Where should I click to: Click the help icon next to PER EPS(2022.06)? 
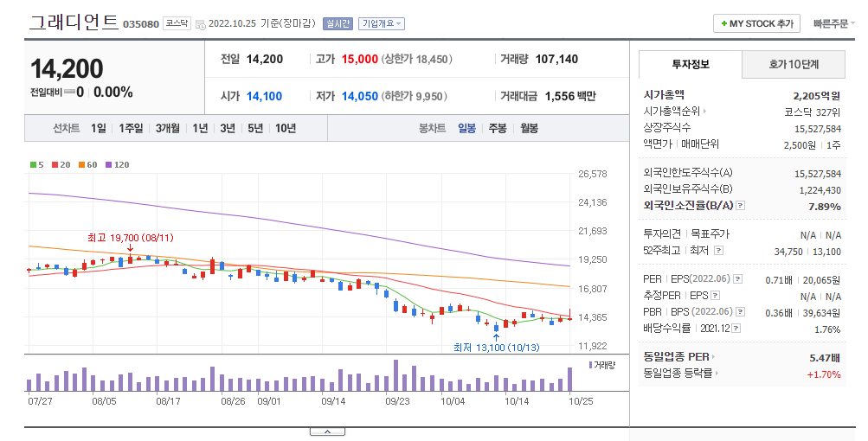[737, 279]
